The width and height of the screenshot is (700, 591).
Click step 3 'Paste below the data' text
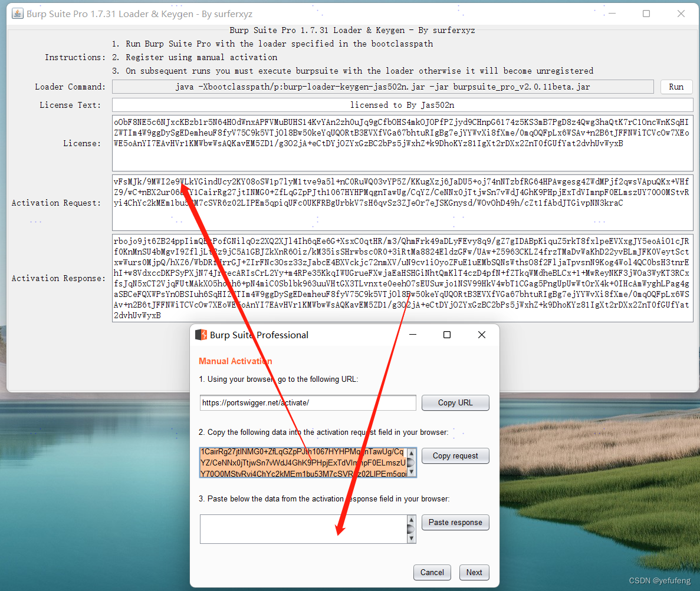pos(324,498)
